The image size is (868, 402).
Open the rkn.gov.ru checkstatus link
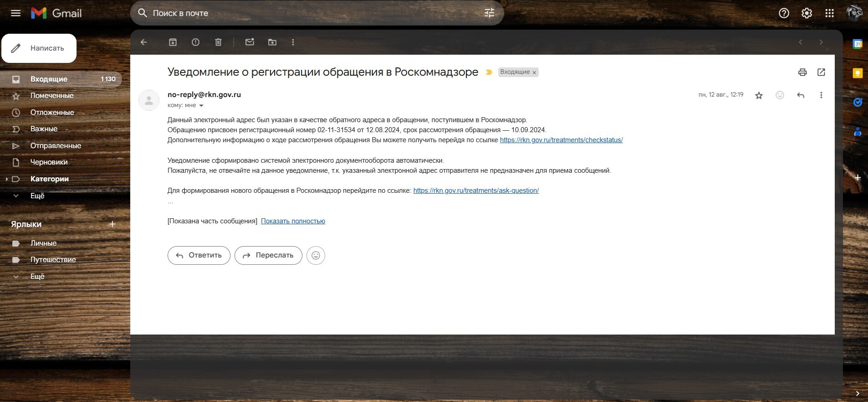561,140
